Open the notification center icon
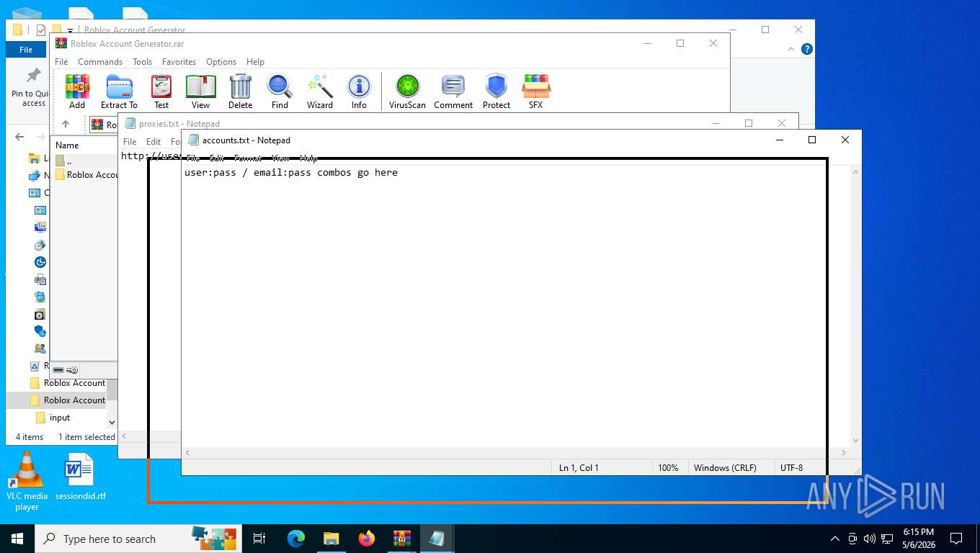Image resolution: width=980 pixels, height=553 pixels. tap(956, 539)
